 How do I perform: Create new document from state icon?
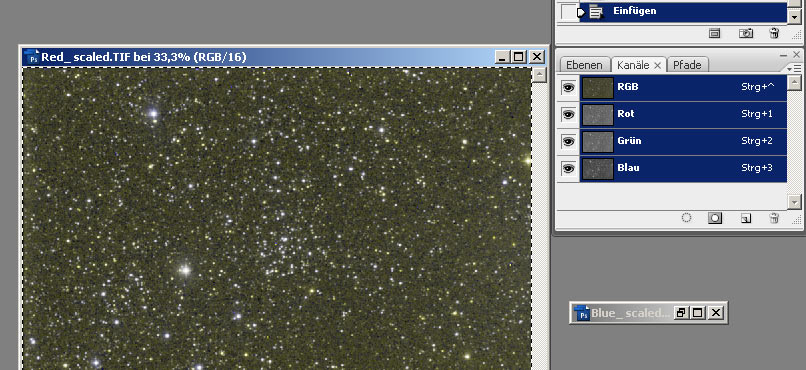[715, 33]
